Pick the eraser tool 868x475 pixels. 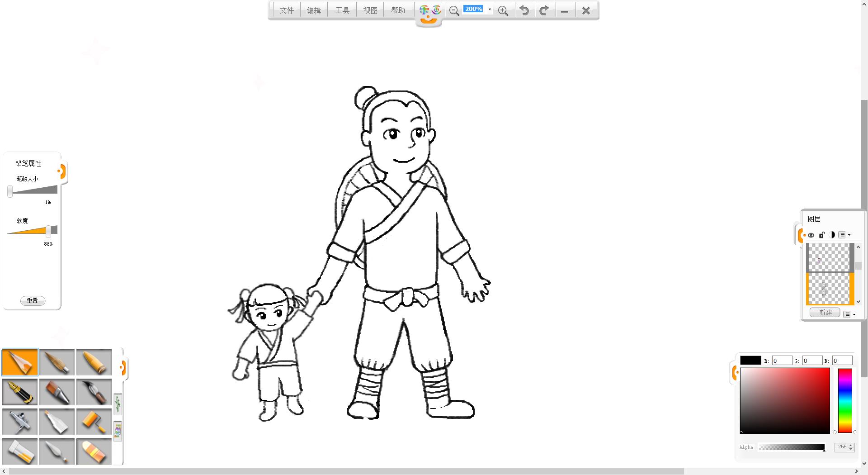point(94,451)
